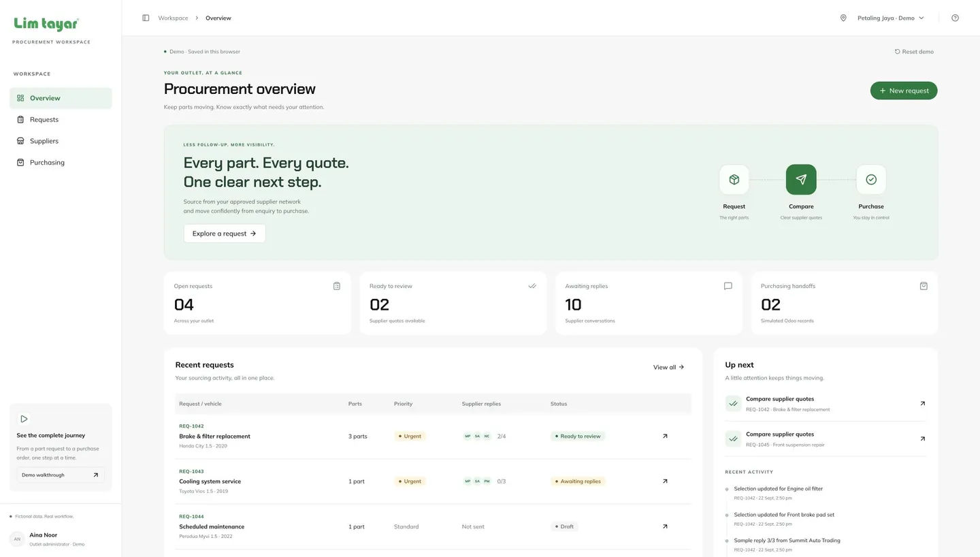The width and height of the screenshot is (980, 557).
Task: Click the Ready to review status badge
Action: tap(578, 436)
